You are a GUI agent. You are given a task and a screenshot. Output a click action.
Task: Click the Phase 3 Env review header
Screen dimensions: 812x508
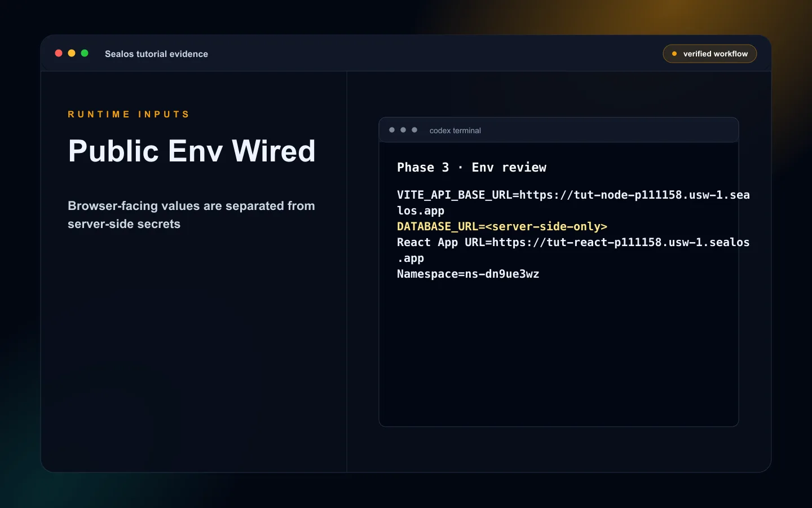[471, 168]
